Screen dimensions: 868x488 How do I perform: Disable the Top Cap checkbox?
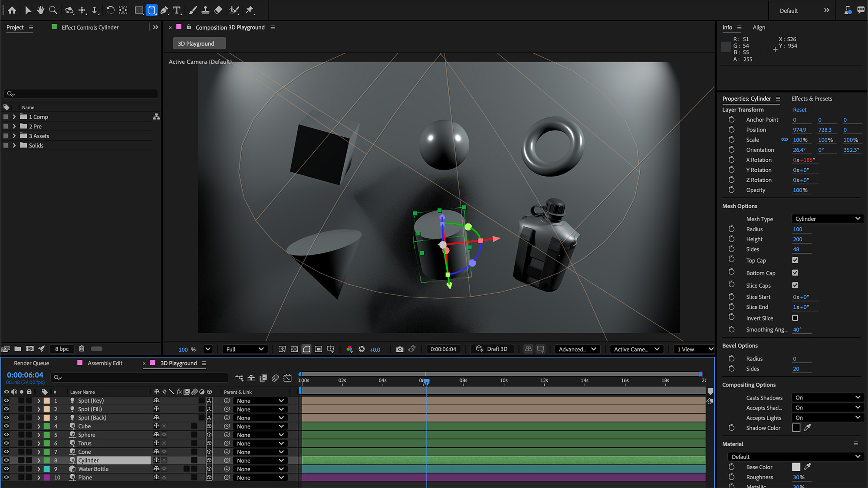795,260
